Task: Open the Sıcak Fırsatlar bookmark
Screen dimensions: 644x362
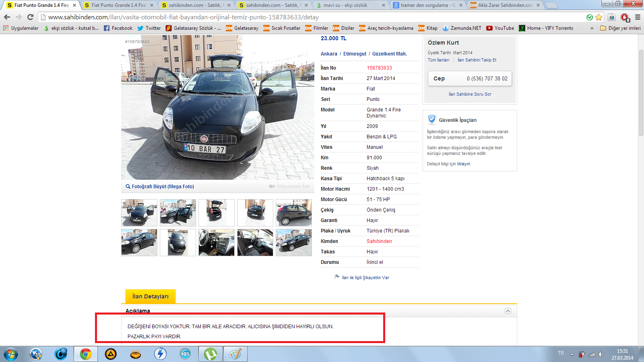Action: 282,28
